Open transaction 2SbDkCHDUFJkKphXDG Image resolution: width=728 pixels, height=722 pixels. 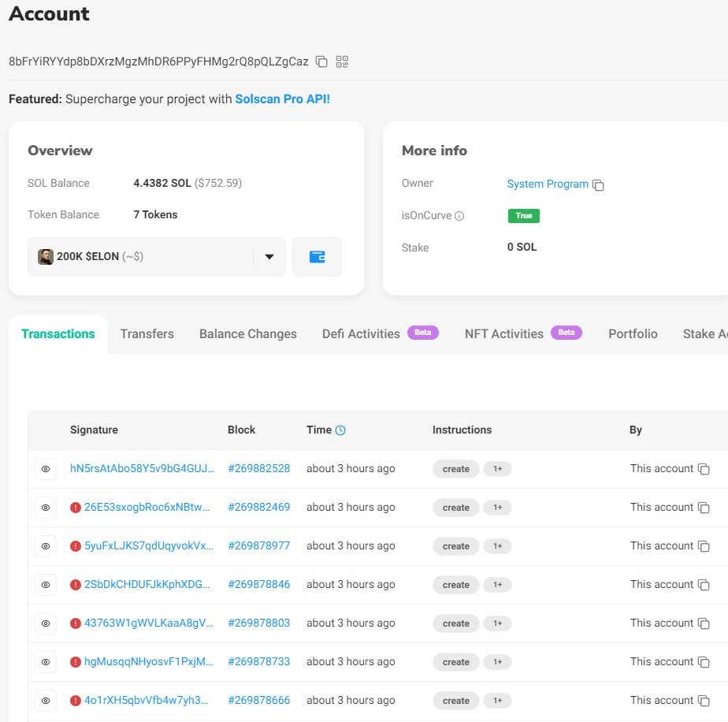[x=147, y=585]
